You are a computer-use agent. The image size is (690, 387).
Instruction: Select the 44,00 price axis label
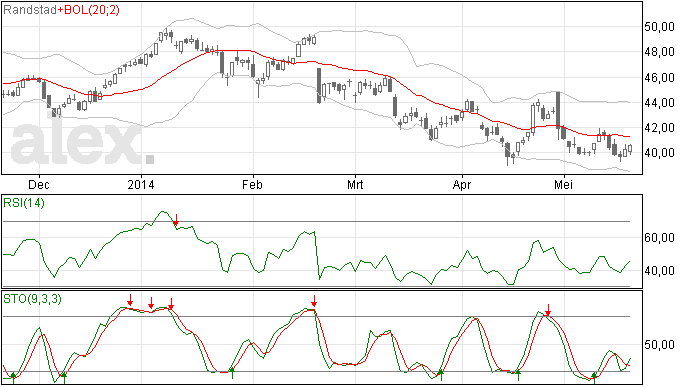(659, 103)
